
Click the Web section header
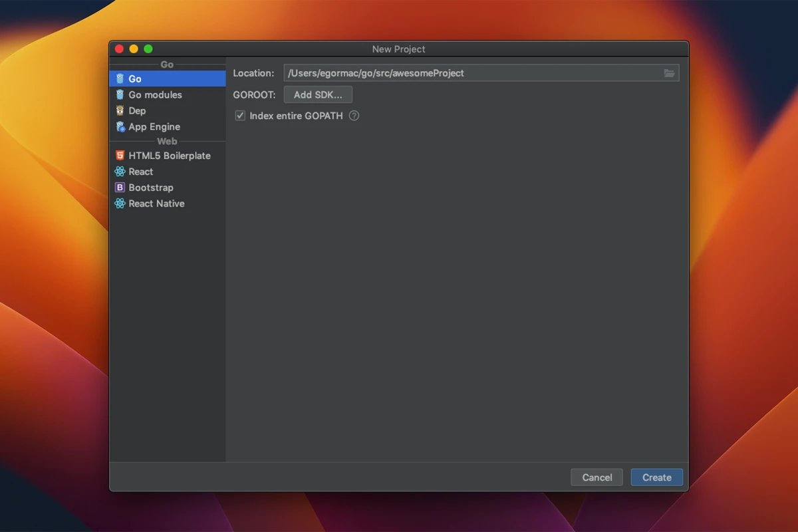167,141
